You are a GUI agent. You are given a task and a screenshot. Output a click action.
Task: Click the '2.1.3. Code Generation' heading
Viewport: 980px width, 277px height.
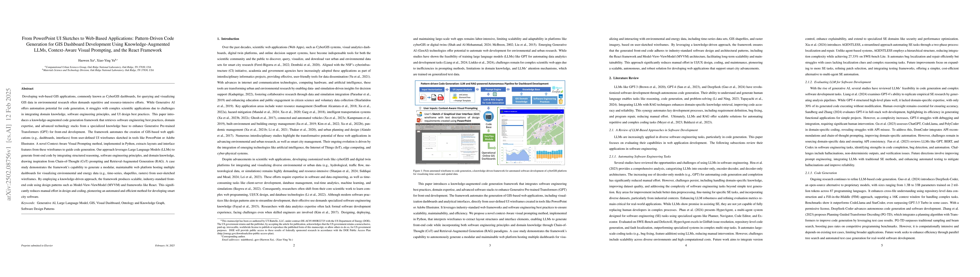click(x=821, y=173)
